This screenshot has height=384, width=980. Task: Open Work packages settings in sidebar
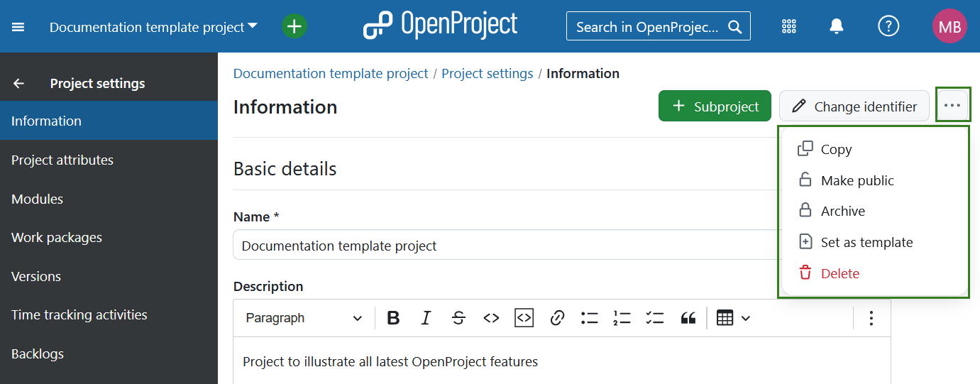(x=109, y=237)
